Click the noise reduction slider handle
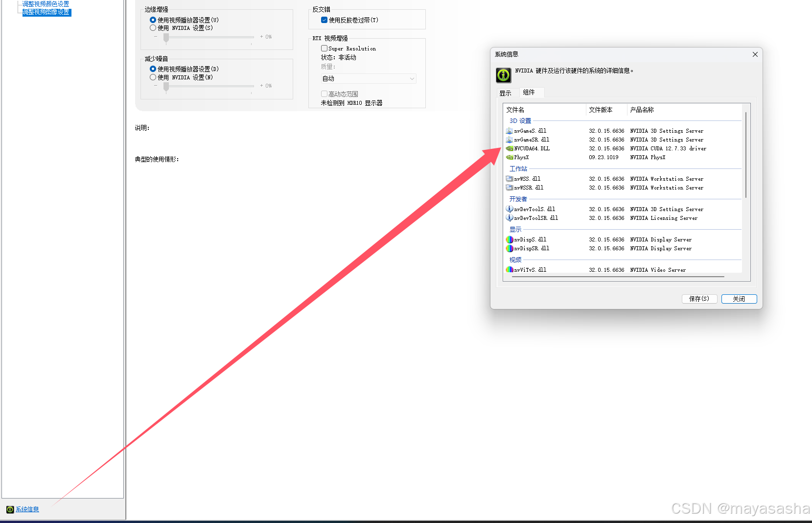The image size is (812, 523). (x=166, y=87)
